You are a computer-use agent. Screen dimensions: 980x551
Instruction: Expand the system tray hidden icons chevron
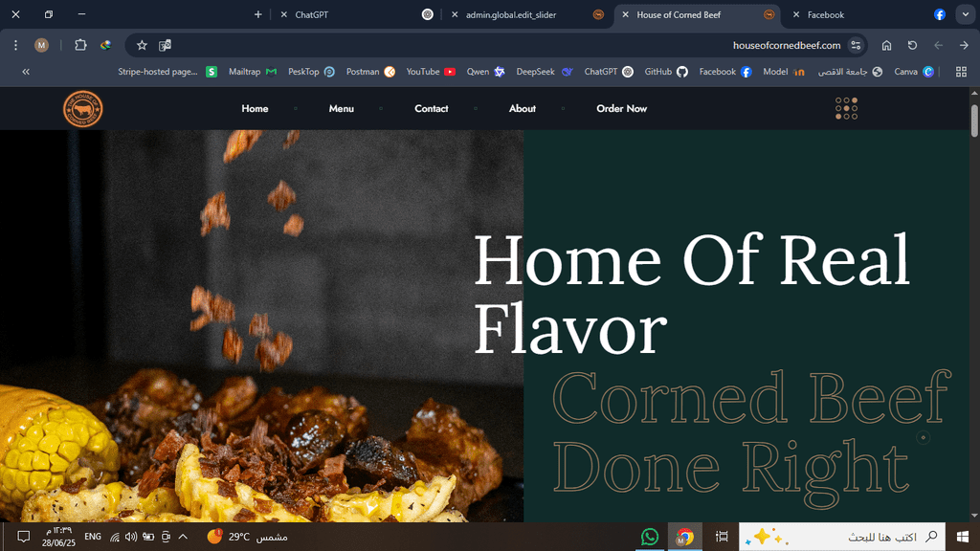coord(183,537)
